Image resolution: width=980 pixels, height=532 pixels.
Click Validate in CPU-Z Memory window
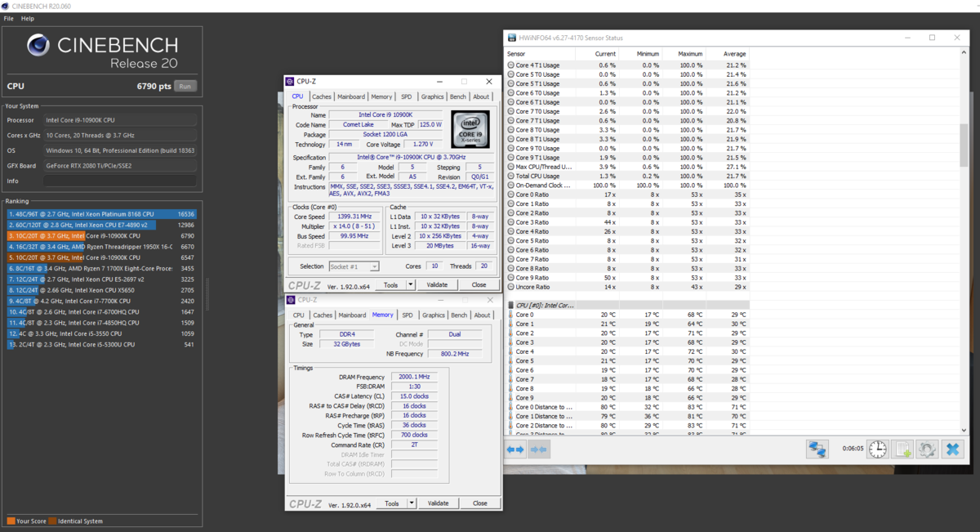point(438,503)
